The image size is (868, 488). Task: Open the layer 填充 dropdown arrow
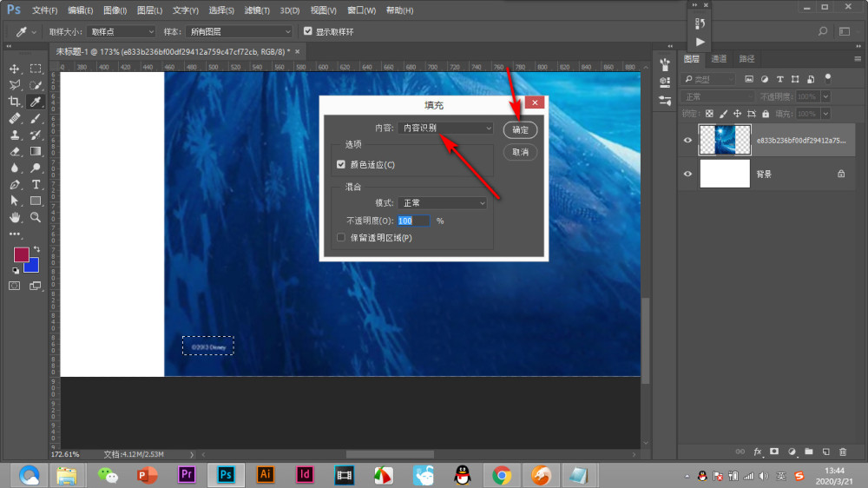(825, 114)
